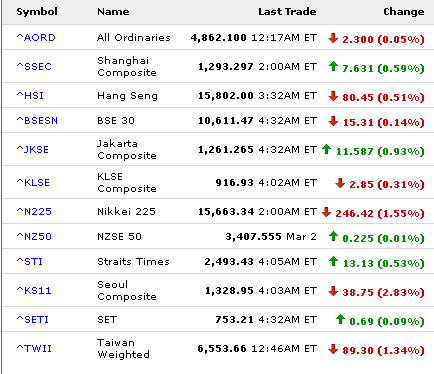
Task: Open the ^SSEC symbol link
Action: coord(34,66)
